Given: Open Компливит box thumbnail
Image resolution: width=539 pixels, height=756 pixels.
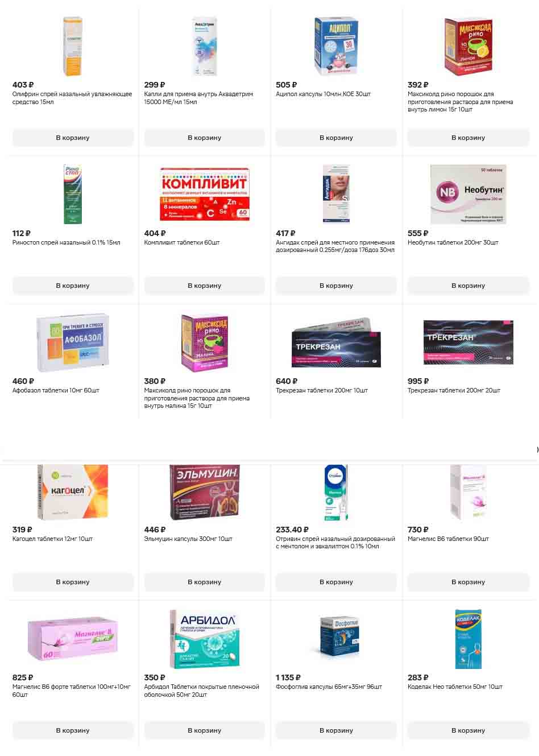Looking at the screenshot, I should (x=205, y=194).
